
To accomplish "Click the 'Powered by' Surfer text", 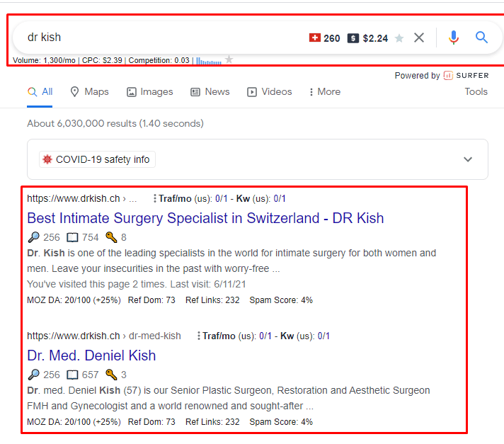I will coord(417,76).
